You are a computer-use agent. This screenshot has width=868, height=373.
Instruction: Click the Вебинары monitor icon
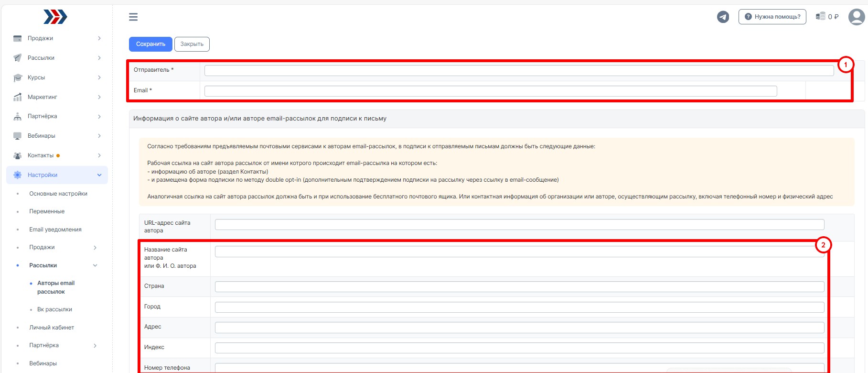(18, 136)
